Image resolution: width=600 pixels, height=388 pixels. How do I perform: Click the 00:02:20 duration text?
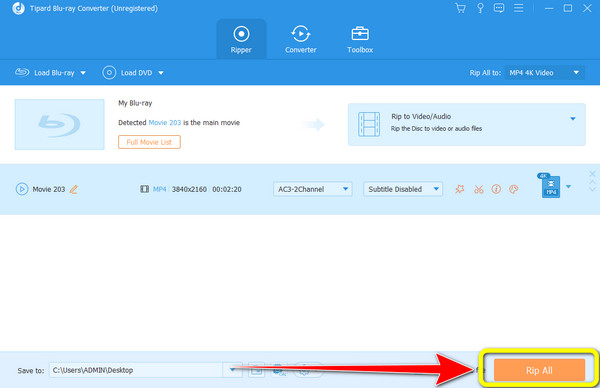coord(227,189)
